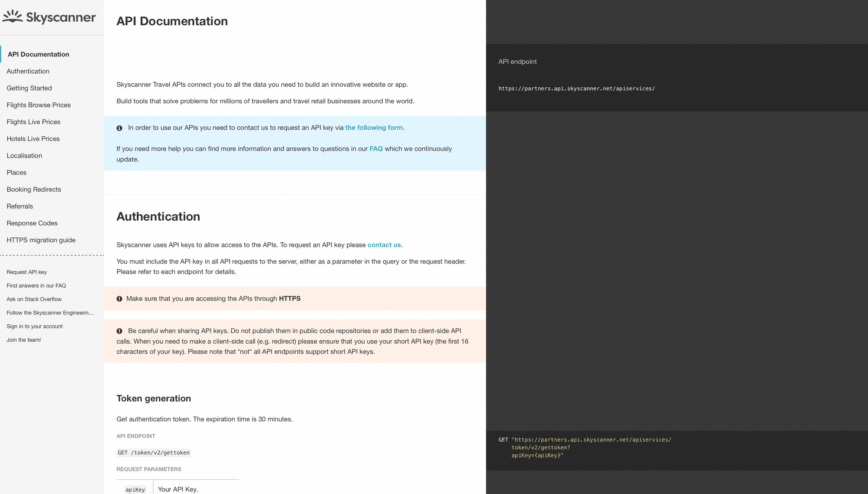
Task: Open HTTPS migration guide
Action: (41, 240)
